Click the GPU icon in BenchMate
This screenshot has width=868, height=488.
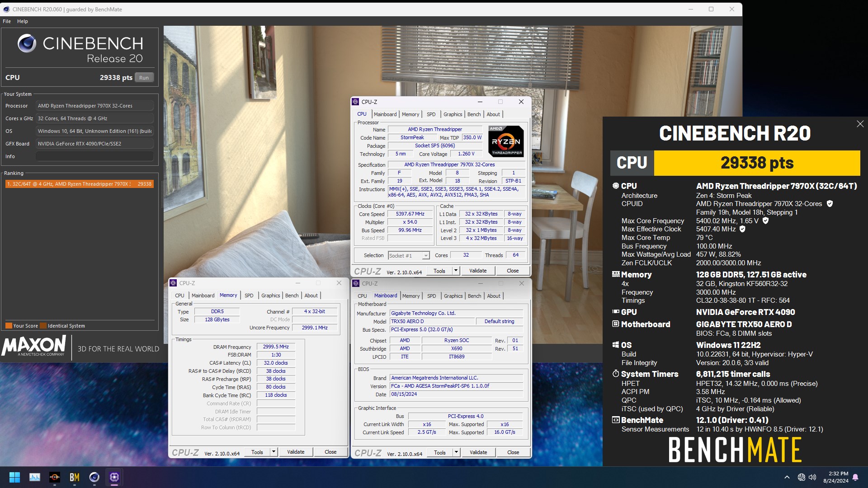click(x=615, y=312)
